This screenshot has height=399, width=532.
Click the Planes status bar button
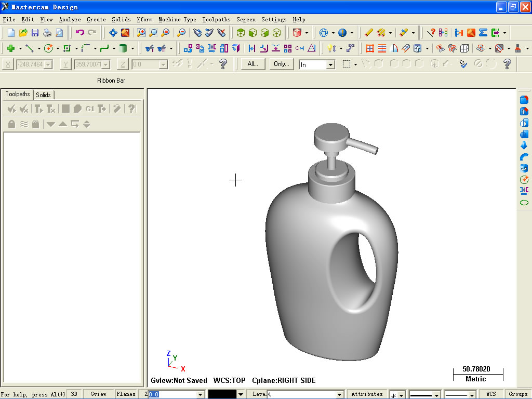[x=126, y=394]
